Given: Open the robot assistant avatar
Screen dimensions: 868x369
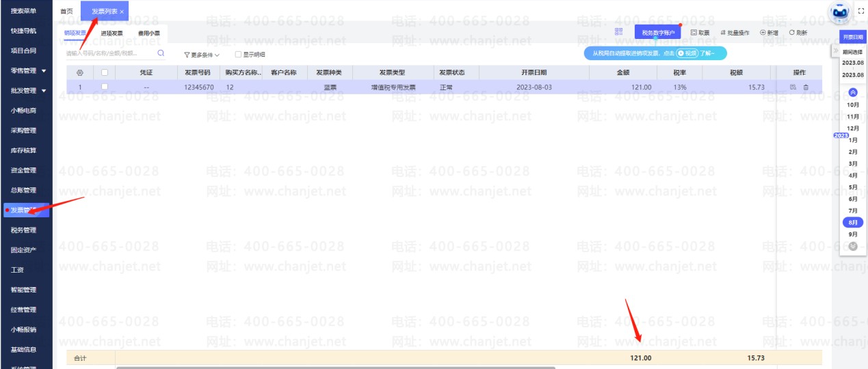Looking at the screenshot, I should click(839, 12).
